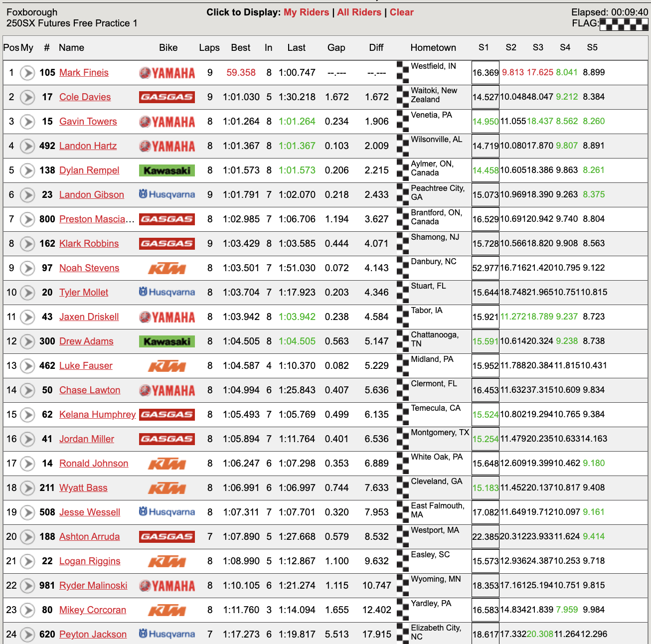Click the Husqvarna logo in Tyler Mollet row
Image resolution: width=651 pixels, height=644 pixels.
pos(167,293)
